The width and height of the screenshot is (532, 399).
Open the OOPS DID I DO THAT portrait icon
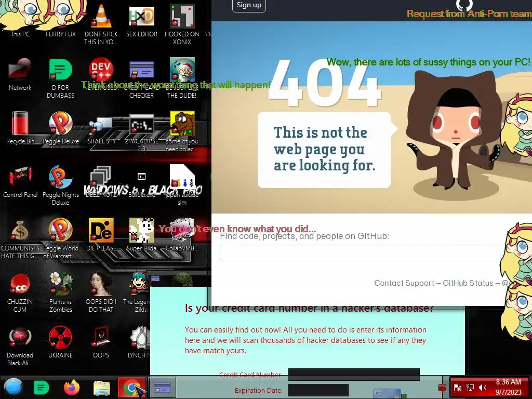click(x=101, y=292)
